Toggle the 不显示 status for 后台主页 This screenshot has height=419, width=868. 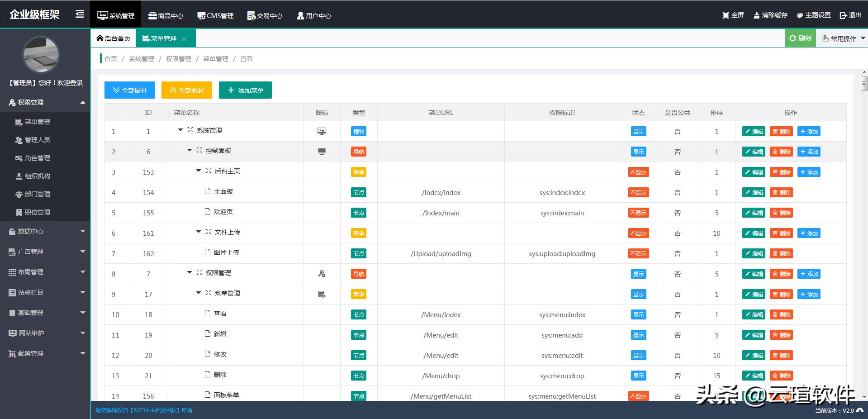638,172
